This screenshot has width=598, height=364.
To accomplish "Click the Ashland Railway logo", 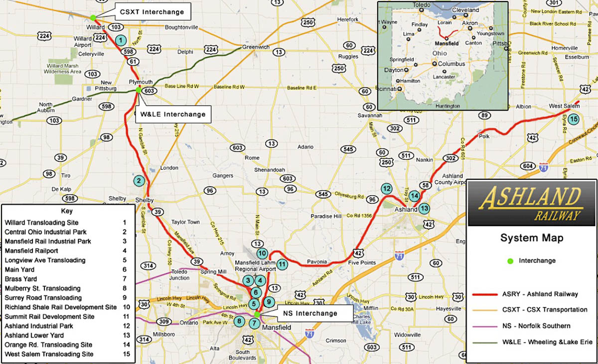I will coord(532,203).
